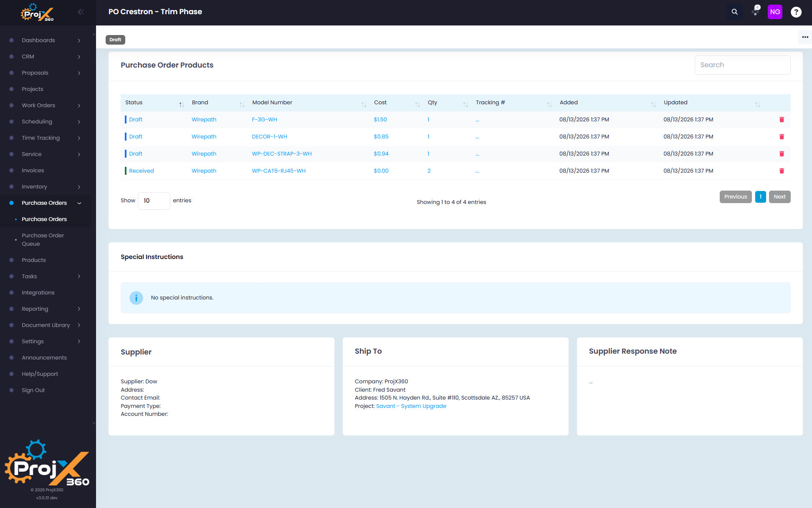Image resolution: width=812 pixels, height=508 pixels.
Task: Open Help/Support in the sidebar
Action: point(40,374)
